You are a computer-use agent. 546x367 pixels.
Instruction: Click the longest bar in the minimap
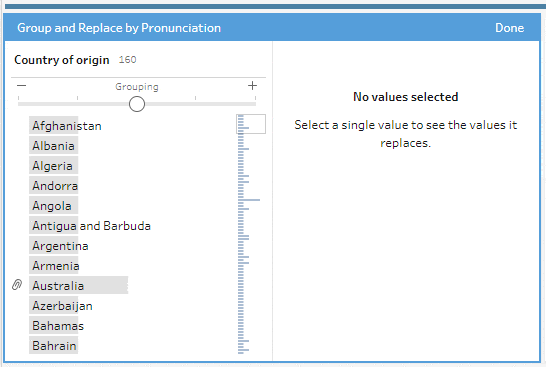pos(249,200)
